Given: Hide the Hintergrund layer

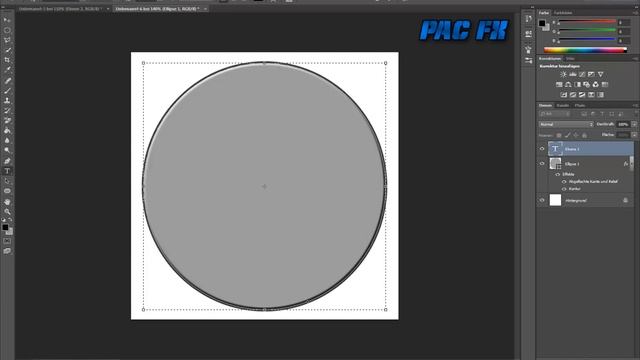Looking at the screenshot, I should tap(542, 200).
